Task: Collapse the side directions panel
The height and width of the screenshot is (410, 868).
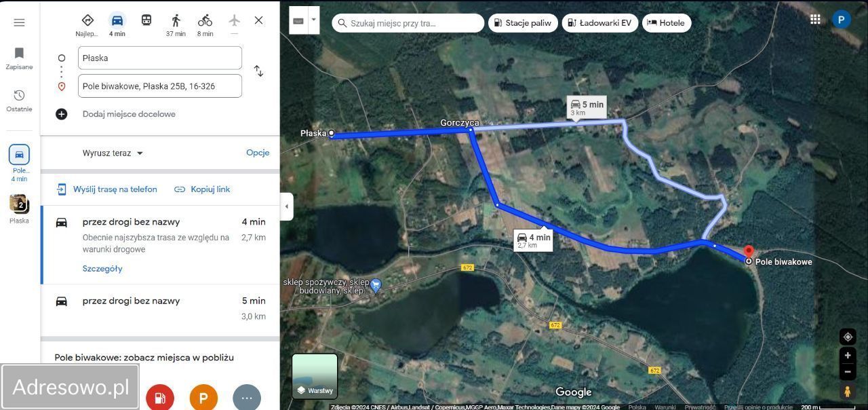Action: (287, 206)
